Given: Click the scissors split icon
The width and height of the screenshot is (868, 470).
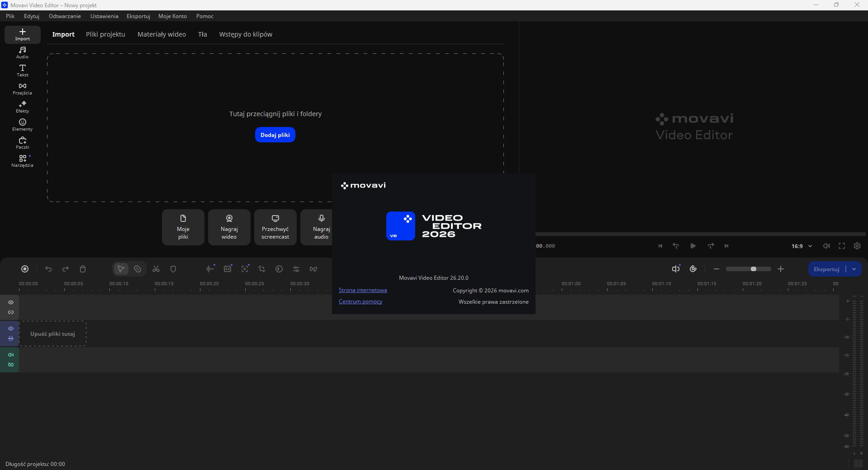Looking at the screenshot, I should coord(156,269).
